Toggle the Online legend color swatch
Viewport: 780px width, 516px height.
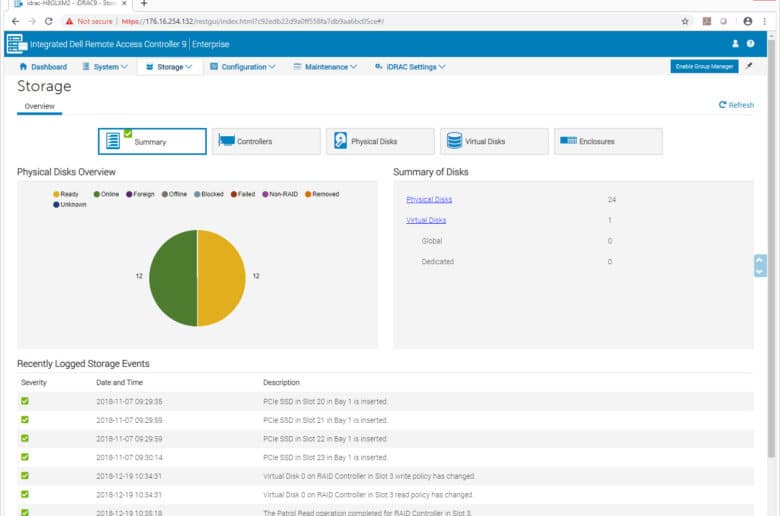97,194
